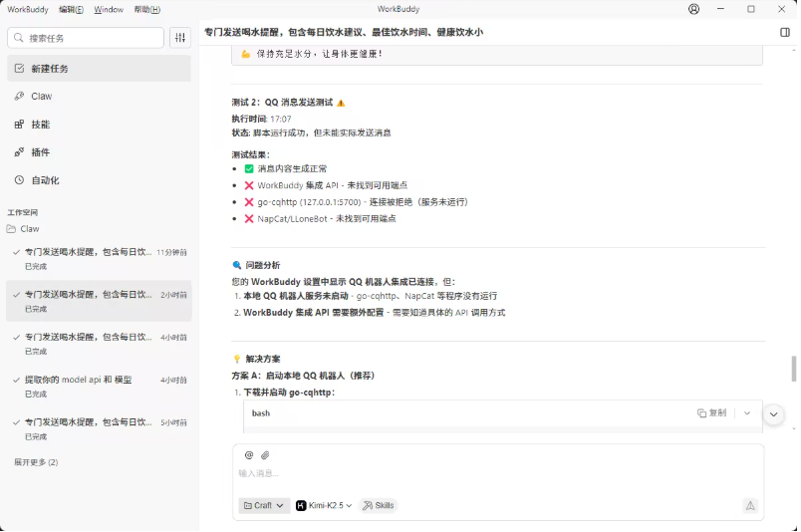Click the search magnifier icon
801x532 pixels.
pos(19,38)
